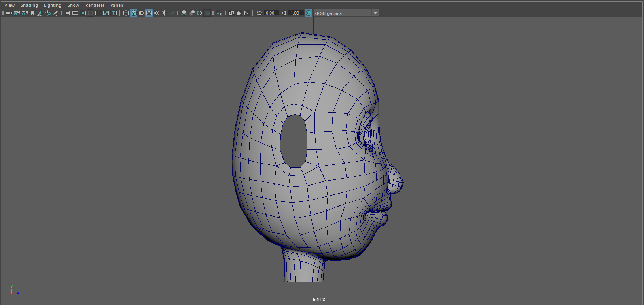The image size is (644, 305).
Task: Click the Depth of Field icon
Action: coord(207,13)
